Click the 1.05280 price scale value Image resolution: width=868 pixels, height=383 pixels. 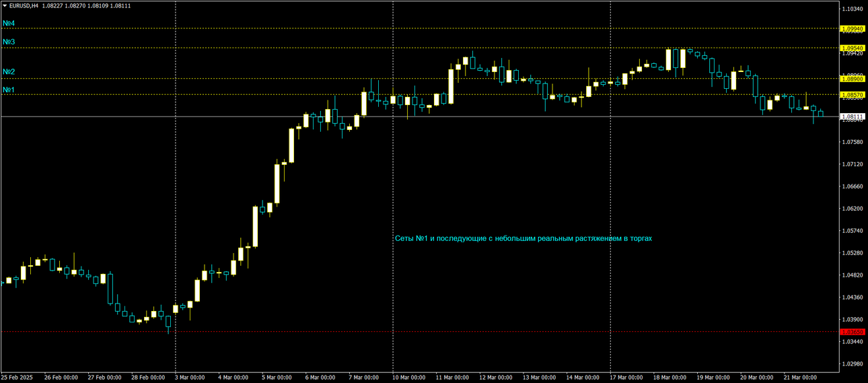pos(853,253)
